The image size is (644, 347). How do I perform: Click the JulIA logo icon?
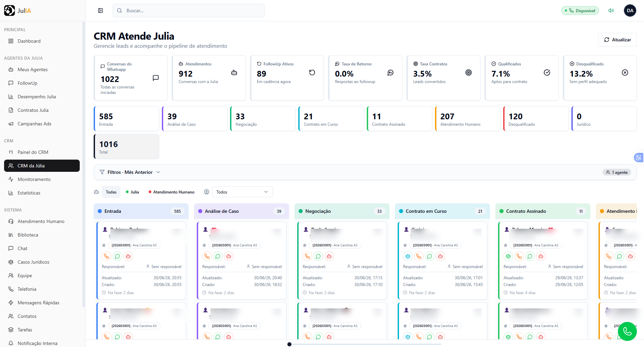10,11
